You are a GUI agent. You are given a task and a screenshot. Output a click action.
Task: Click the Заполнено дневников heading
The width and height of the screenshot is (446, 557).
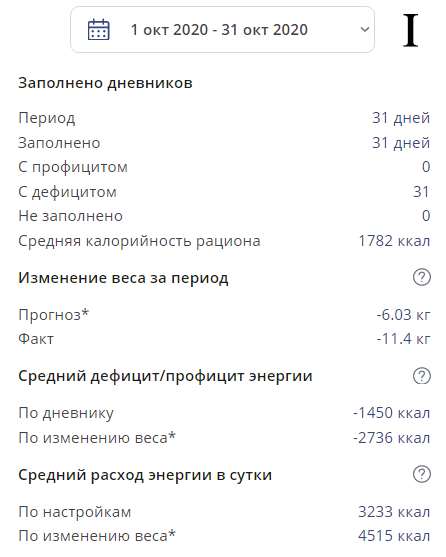click(105, 83)
